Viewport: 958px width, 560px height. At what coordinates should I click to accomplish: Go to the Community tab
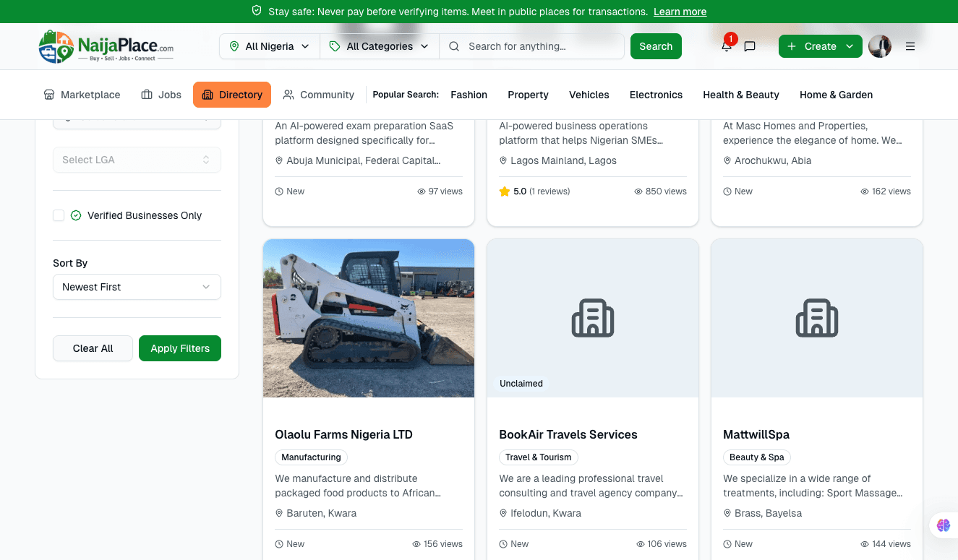tap(318, 95)
